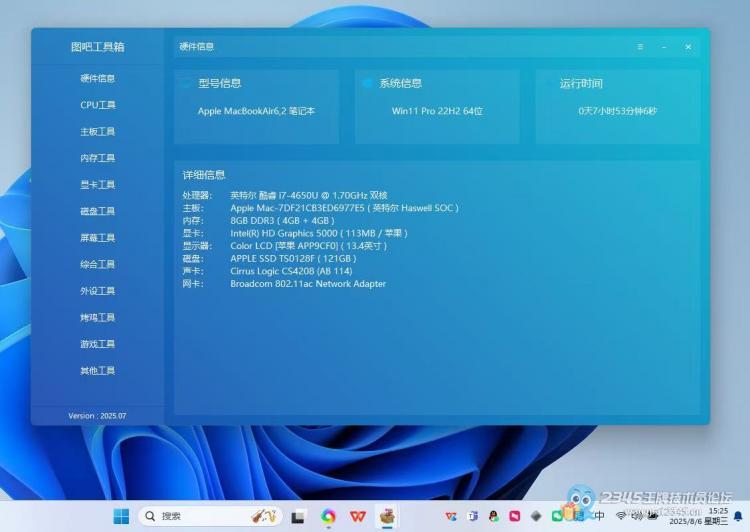Image resolution: width=750 pixels, height=532 pixels.
Task: Open 屏幕工具 in the sidebar
Action: coord(98,238)
